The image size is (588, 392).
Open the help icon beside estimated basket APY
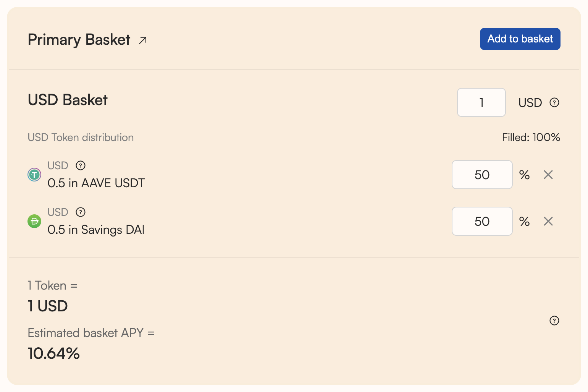point(554,321)
